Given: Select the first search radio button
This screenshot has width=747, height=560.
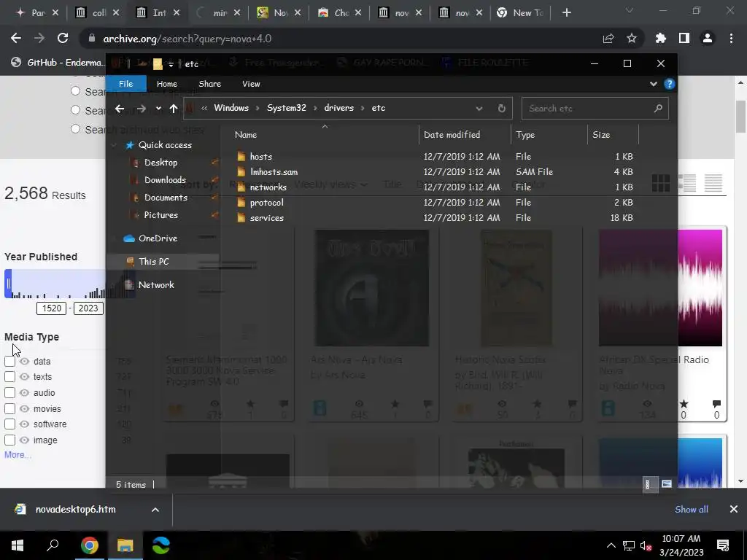Looking at the screenshot, I should pos(75,91).
